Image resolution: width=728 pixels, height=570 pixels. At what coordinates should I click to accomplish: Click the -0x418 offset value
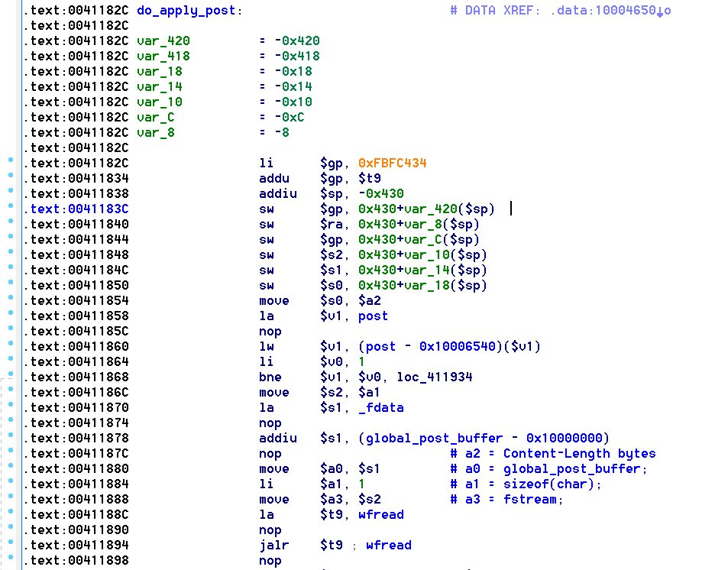tap(297, 57)
